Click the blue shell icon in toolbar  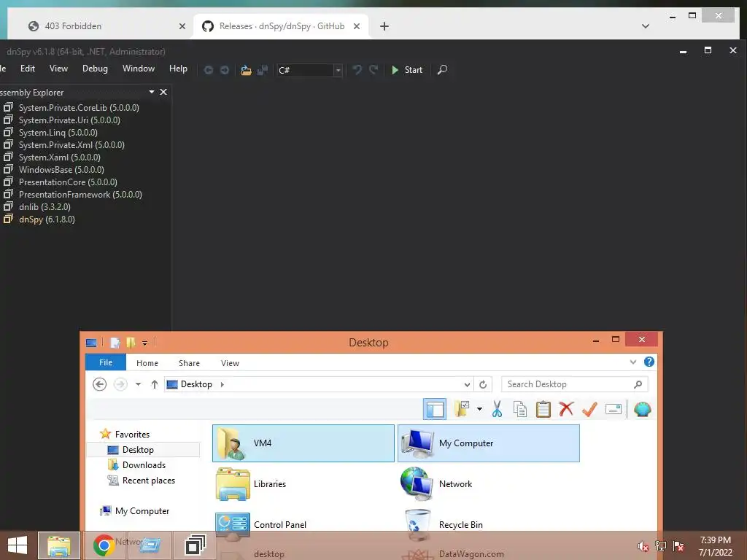click(x=642, y=409)
